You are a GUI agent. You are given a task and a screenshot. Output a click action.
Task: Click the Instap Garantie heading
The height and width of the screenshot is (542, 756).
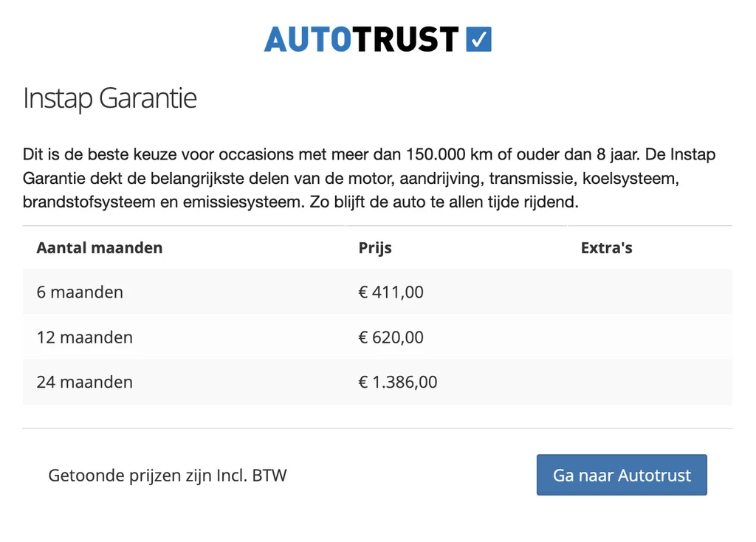110,98
